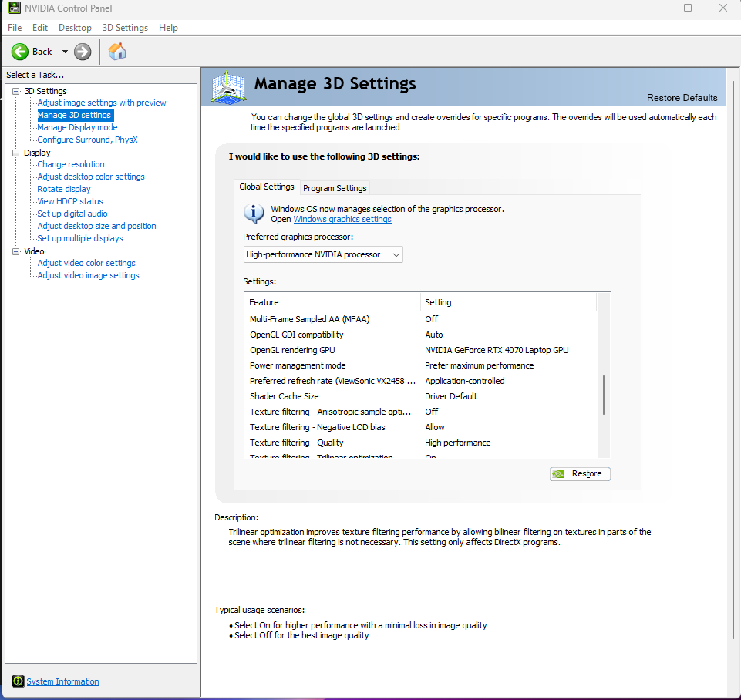Screen dimensions: 741x700
Task: Click the Home icon in toolbar
Action: [116, 52]
